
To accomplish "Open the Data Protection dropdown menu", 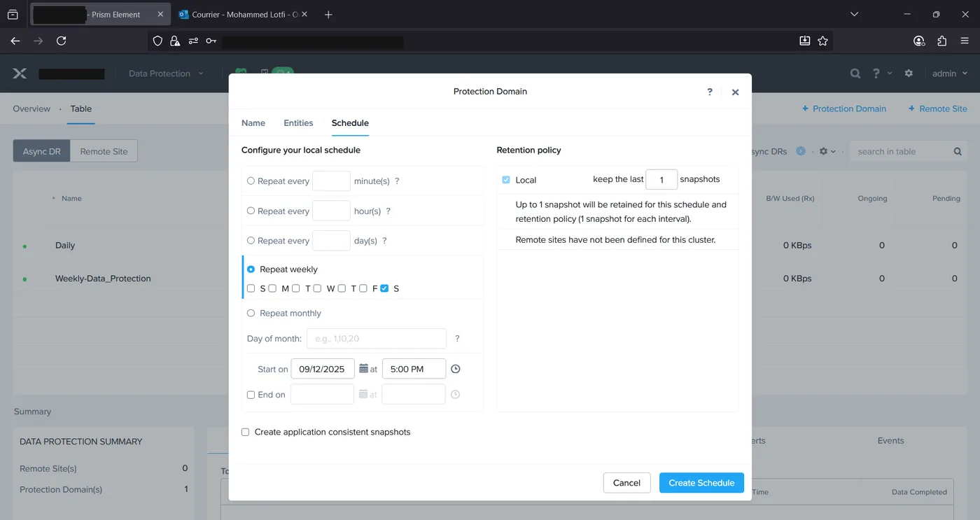I will point(166,73).
